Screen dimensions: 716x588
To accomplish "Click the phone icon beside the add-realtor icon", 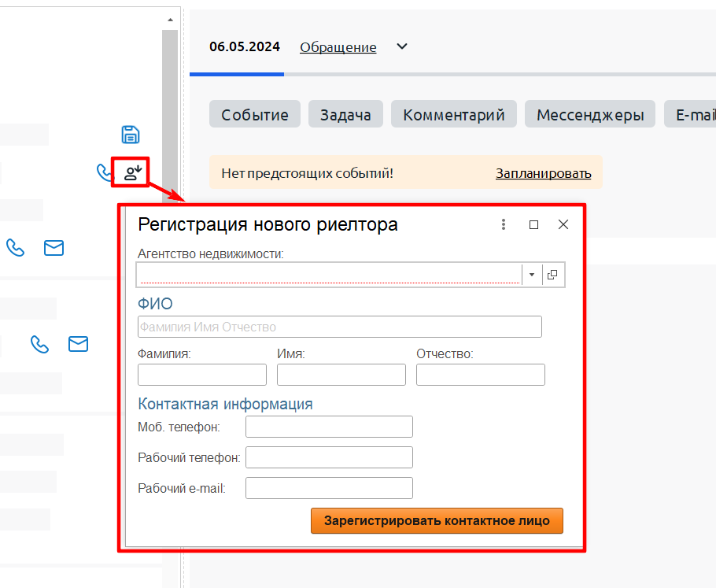I will pyautogui.click(x=103, y=172).
